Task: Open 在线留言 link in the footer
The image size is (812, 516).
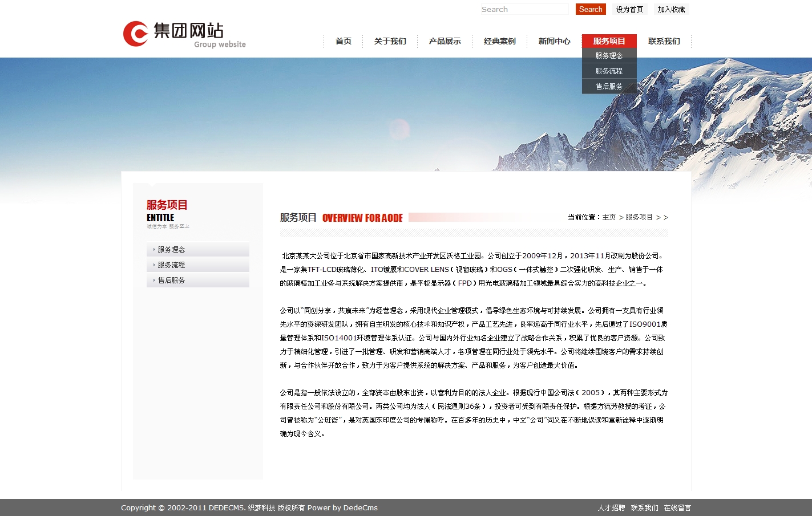Action: 677,508
